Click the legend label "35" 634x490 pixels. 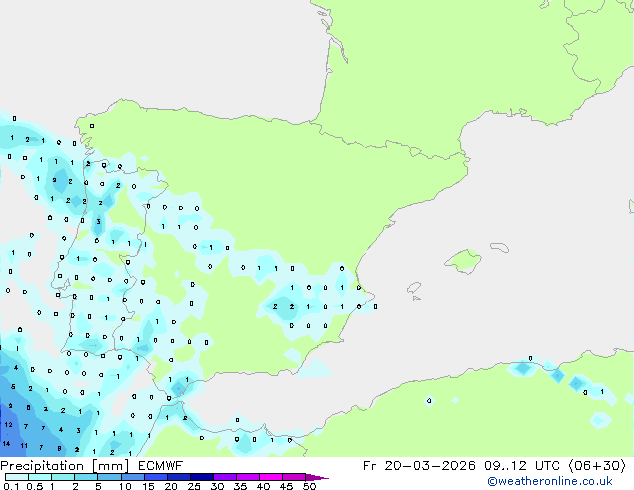(x=240, y=486)
